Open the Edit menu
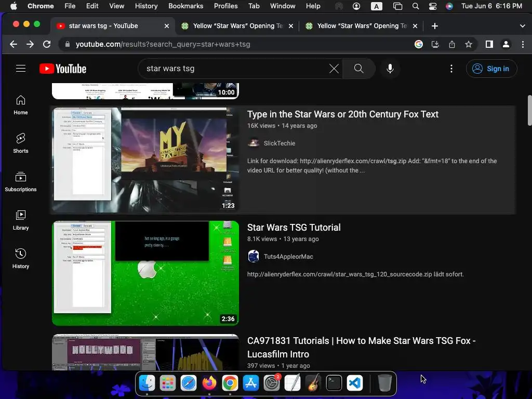 pyautogui.click(x=92, y=6)
